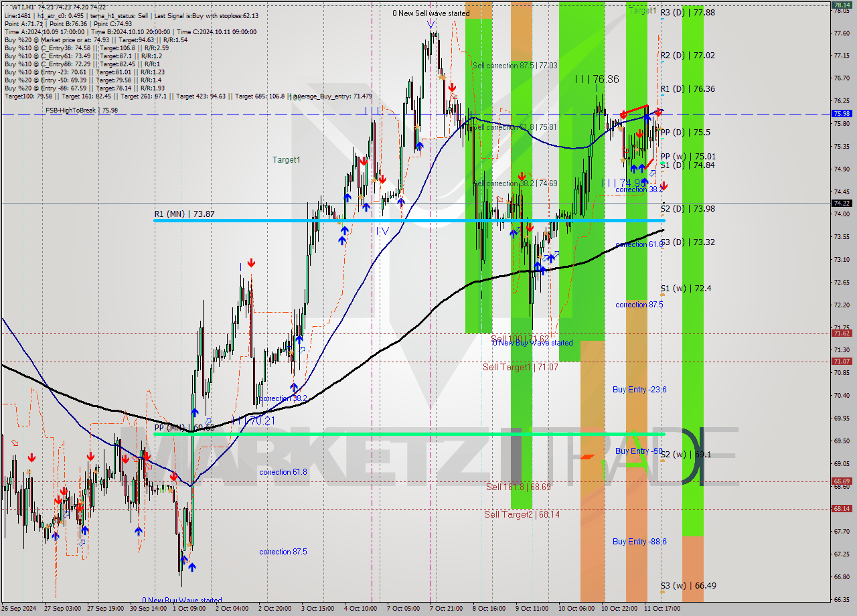
Task: Select the Buy Entry -88.6 label
Action: coord(639,542)
